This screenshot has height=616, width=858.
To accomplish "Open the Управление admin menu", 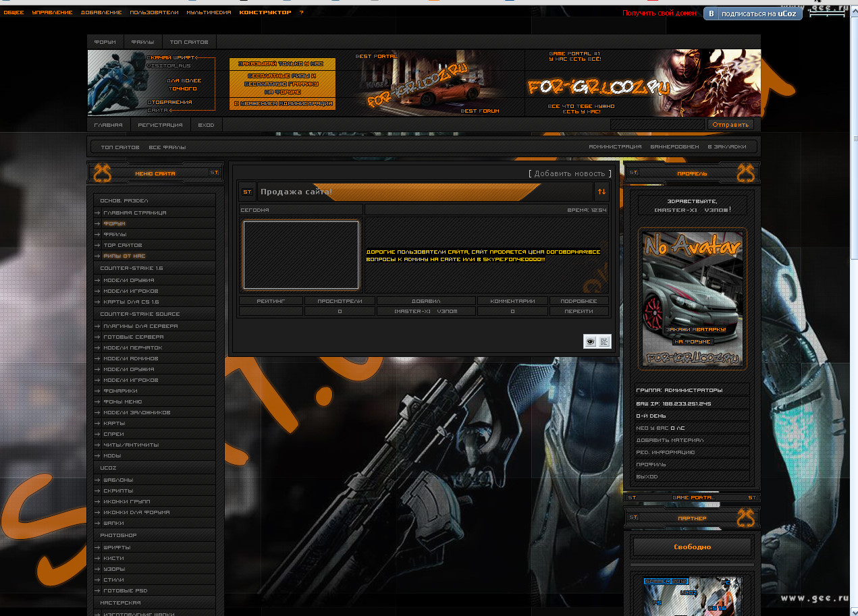I will [x=52, y=12].
